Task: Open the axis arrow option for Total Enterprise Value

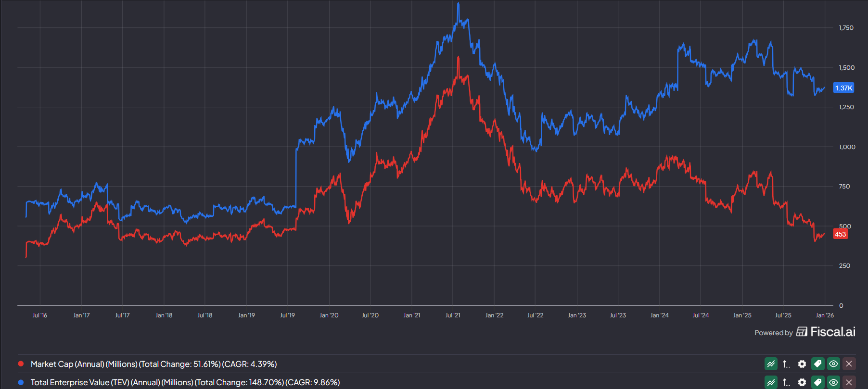Action: point(786,382)
